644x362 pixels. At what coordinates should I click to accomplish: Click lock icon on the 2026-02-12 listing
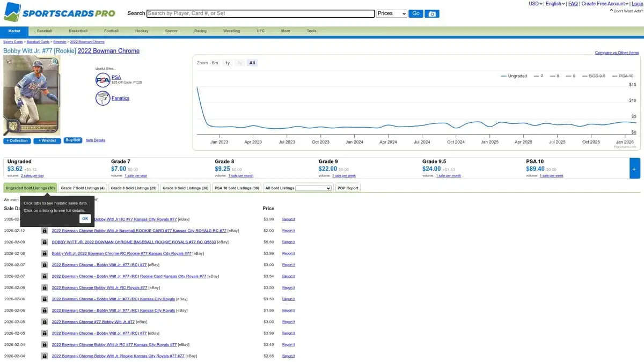click(45, 231)
